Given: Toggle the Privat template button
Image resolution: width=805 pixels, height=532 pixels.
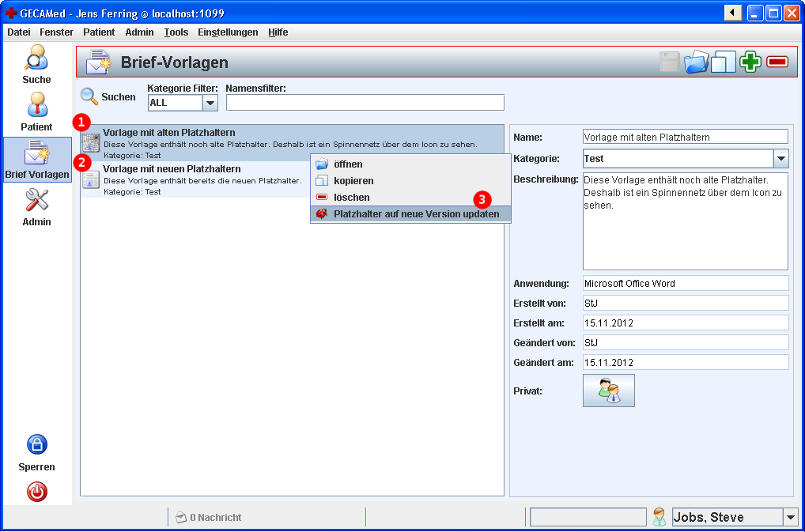Looking at the screenshot, I should [608, 391].
